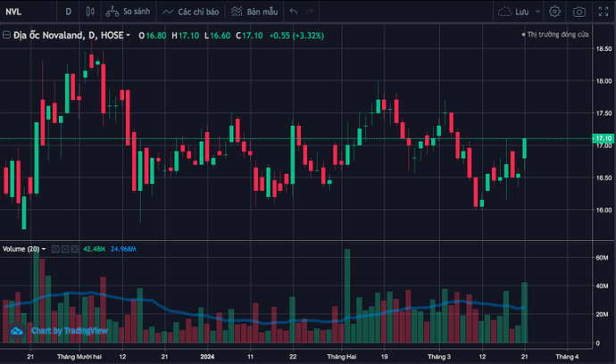Click the 16.00 price axis label
The height and width of the screenshot is (364, 616).
(x=604, y=210)
